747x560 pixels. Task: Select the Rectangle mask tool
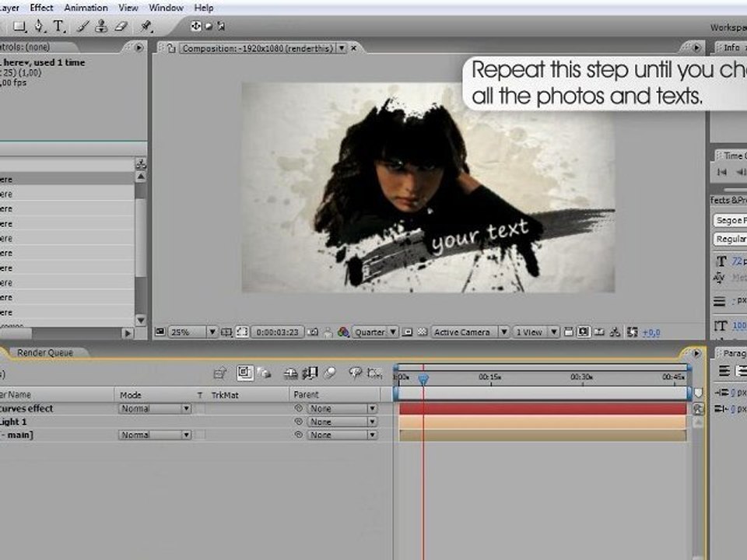click(x=19, y=26)
